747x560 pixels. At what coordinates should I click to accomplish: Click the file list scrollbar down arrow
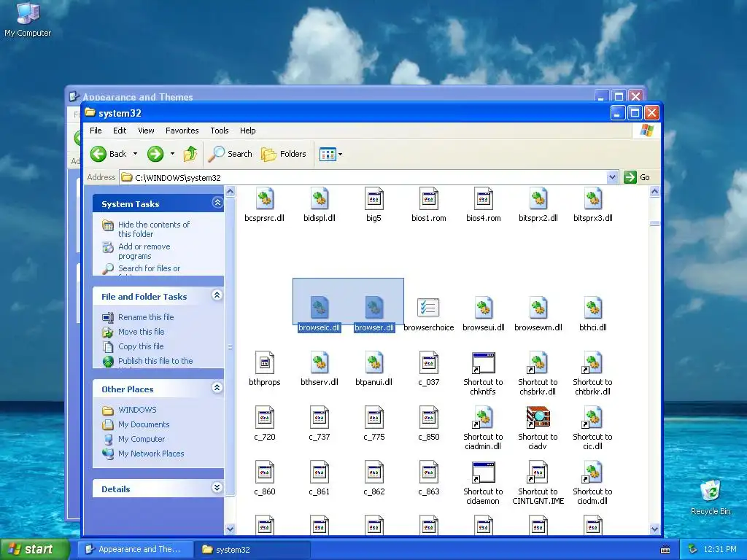tap(654, 529)
